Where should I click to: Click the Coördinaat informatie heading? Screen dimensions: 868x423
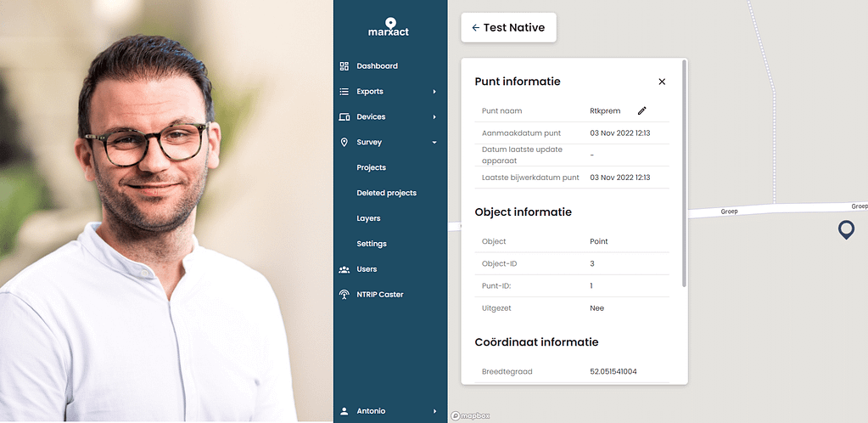[x=536, y=342]
